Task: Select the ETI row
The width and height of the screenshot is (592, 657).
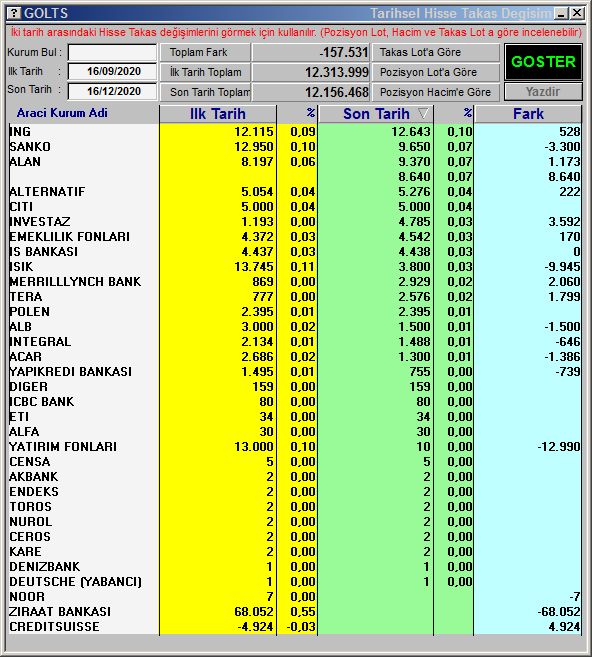Action: tap(295, 417)
